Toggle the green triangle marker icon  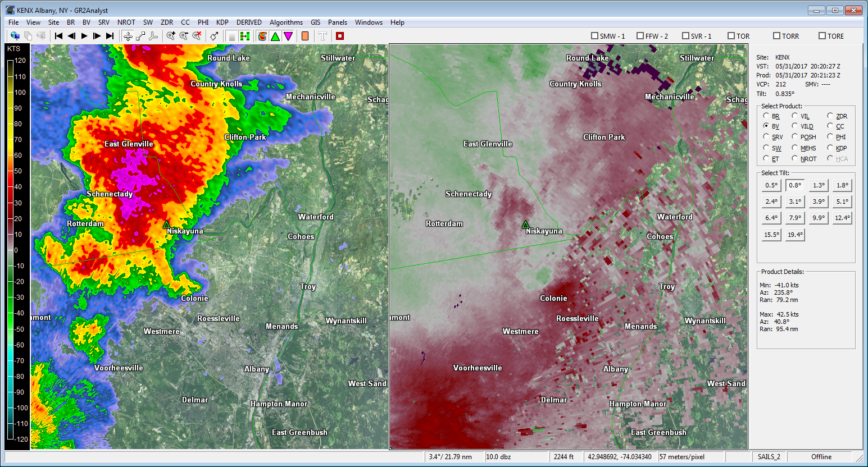(x=275, y=36)
